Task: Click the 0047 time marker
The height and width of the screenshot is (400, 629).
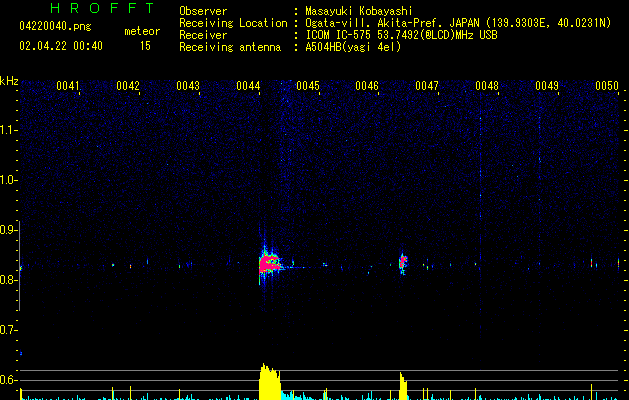Action: click(427, 86)
